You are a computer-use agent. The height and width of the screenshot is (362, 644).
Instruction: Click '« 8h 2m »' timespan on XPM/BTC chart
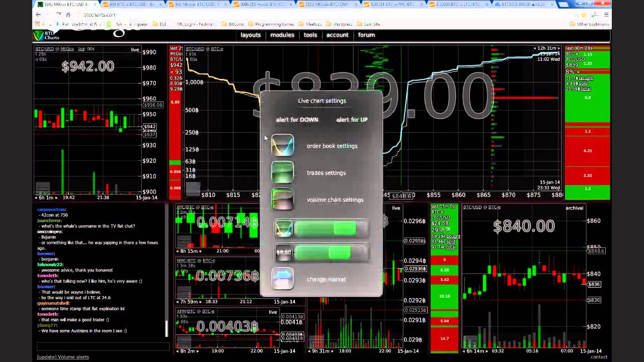(x=188, y=351)
